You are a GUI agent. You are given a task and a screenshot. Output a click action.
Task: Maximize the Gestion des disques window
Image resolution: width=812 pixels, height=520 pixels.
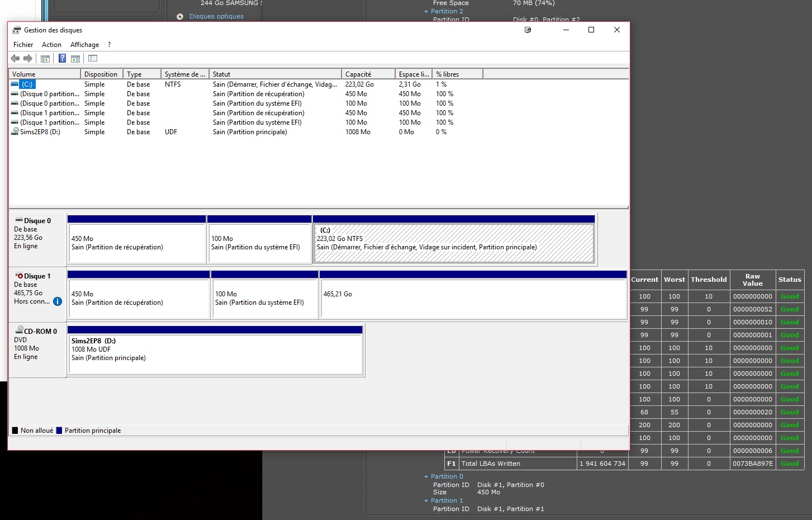tap(591, 30)
